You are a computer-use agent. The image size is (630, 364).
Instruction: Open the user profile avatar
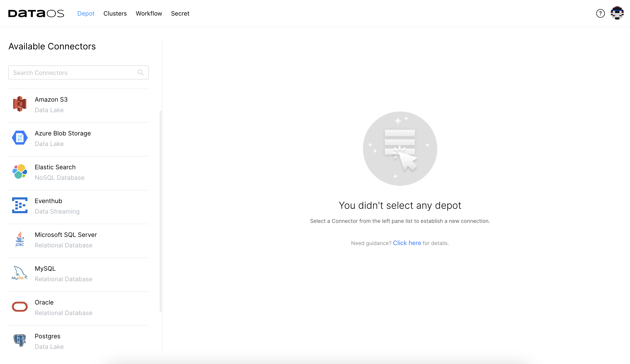617,13
